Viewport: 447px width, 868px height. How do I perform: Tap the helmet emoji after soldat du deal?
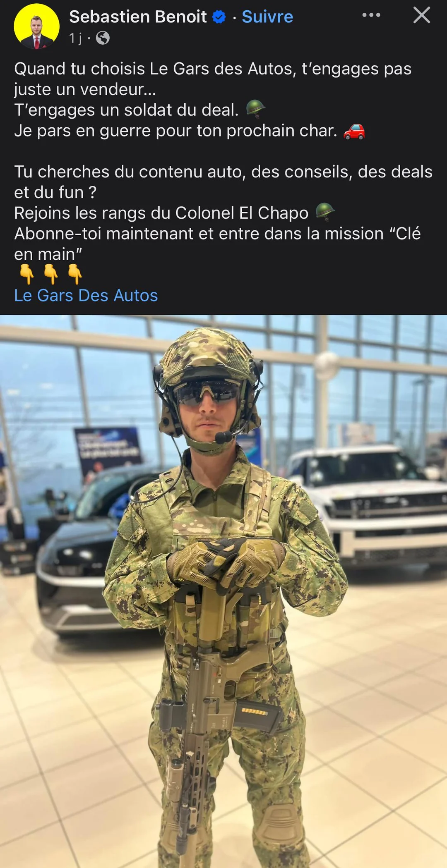point(255,109)
